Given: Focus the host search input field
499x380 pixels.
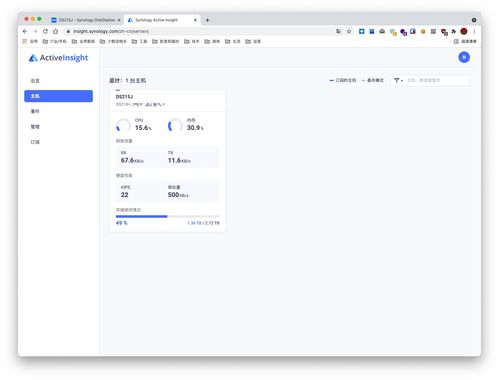Looking at the screenshot, I should (x=437, y=80).
